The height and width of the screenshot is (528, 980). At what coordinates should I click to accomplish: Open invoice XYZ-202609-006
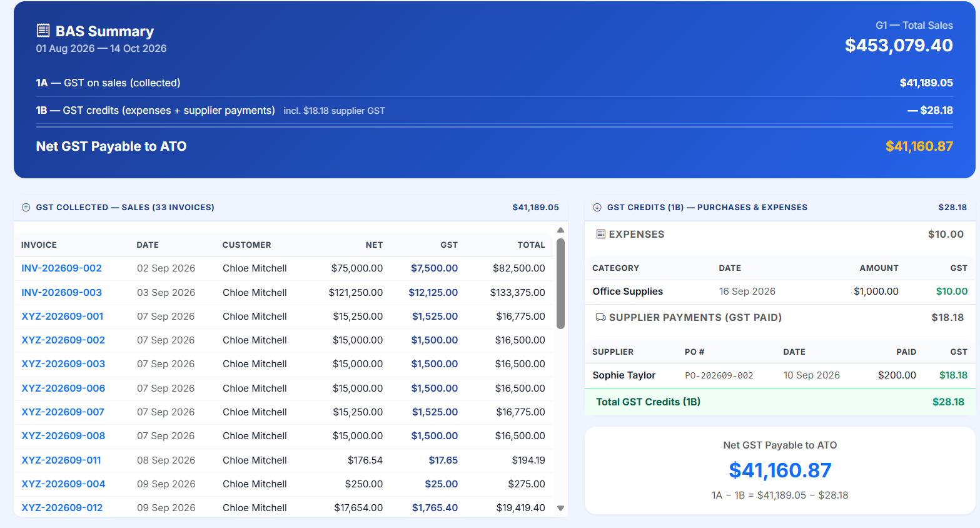click(x=63, y=388)
